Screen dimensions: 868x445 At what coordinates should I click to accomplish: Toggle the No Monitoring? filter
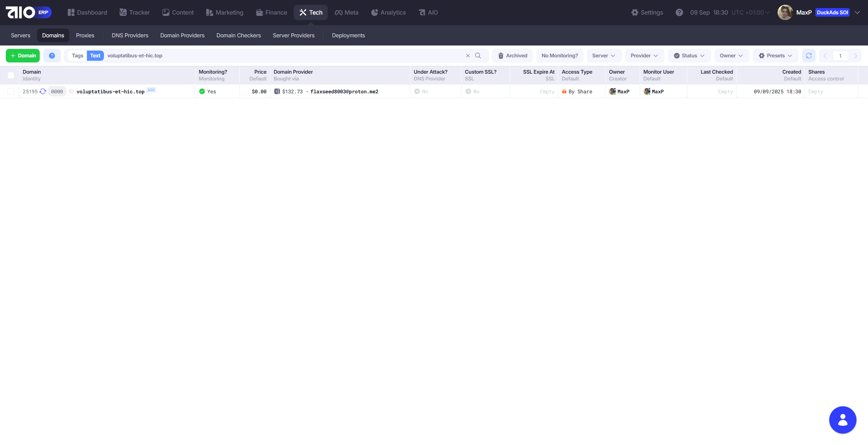point(560,56)
